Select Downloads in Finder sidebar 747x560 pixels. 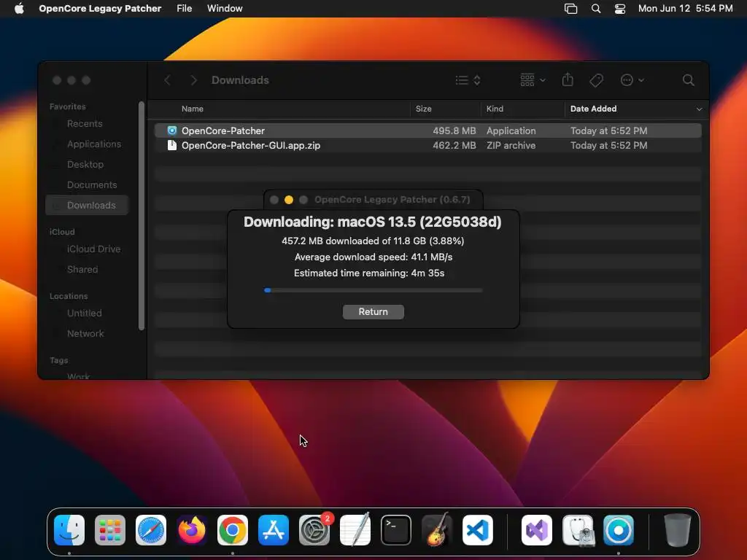(88, 205)
